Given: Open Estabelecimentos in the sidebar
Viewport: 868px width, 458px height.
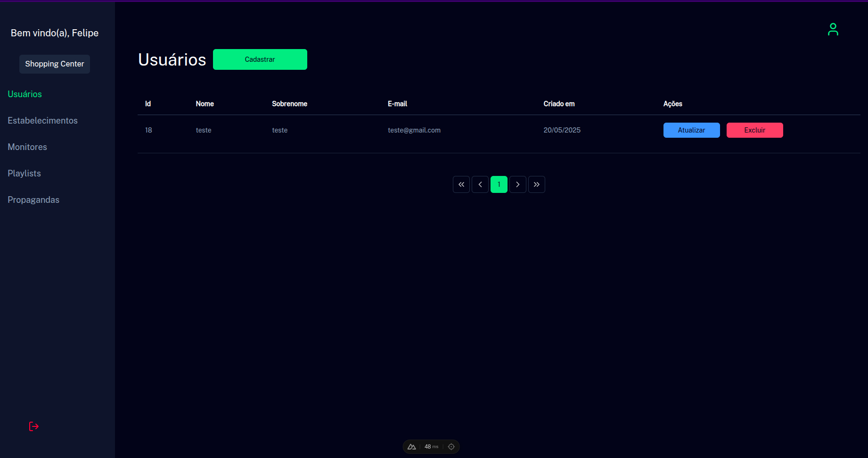Looking at the screenshot, I should (x=43, y=120).
